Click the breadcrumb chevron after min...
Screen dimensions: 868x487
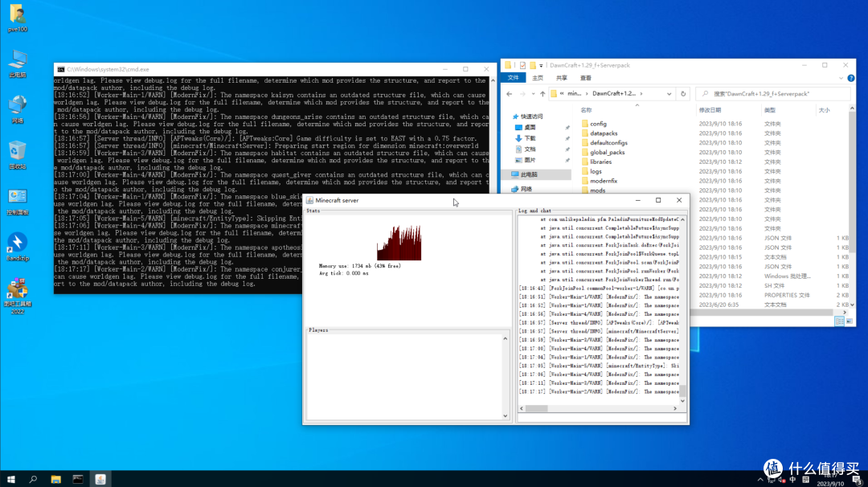587,93
